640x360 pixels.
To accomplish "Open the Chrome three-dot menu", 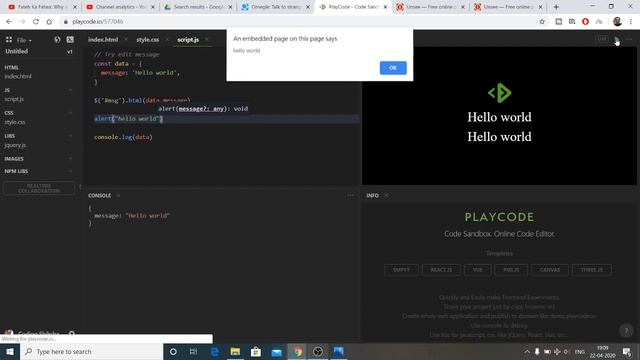I will (x=631, y=22).
